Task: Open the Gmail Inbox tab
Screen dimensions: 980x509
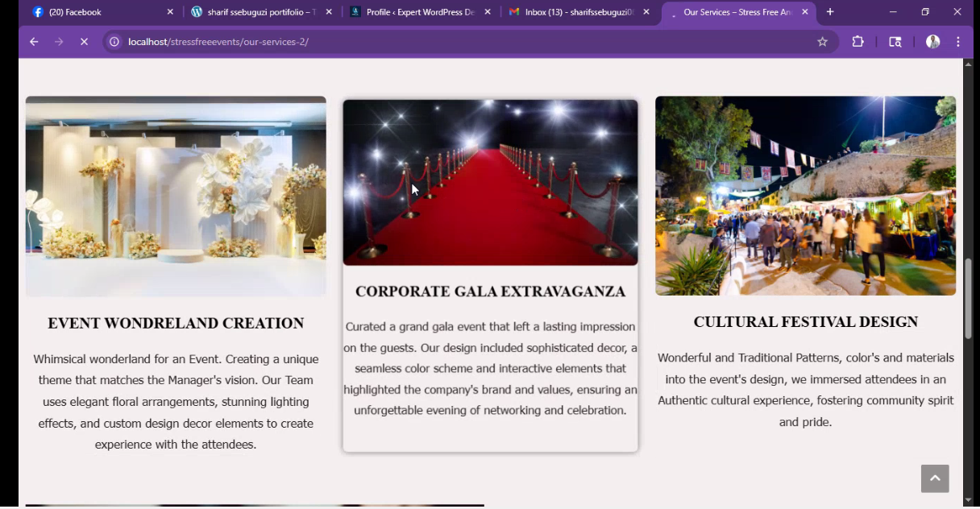Action: pos(572,12)
